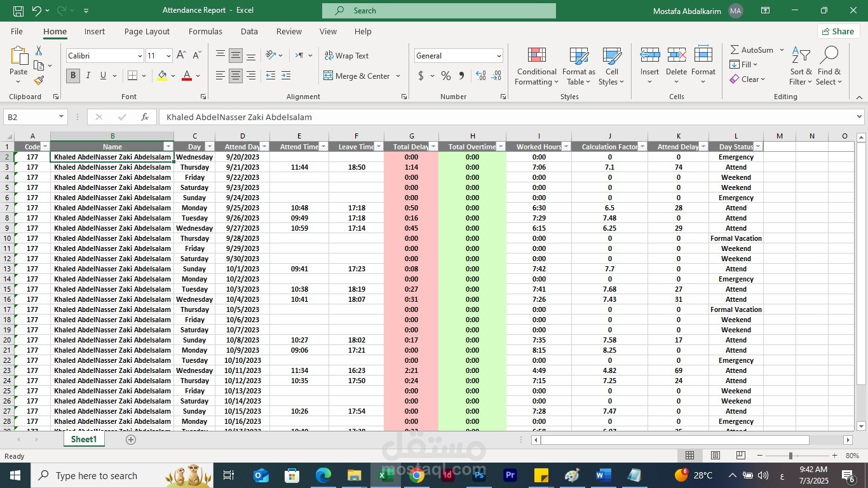Set Top Align for cell text

click(x=220, y=56)
